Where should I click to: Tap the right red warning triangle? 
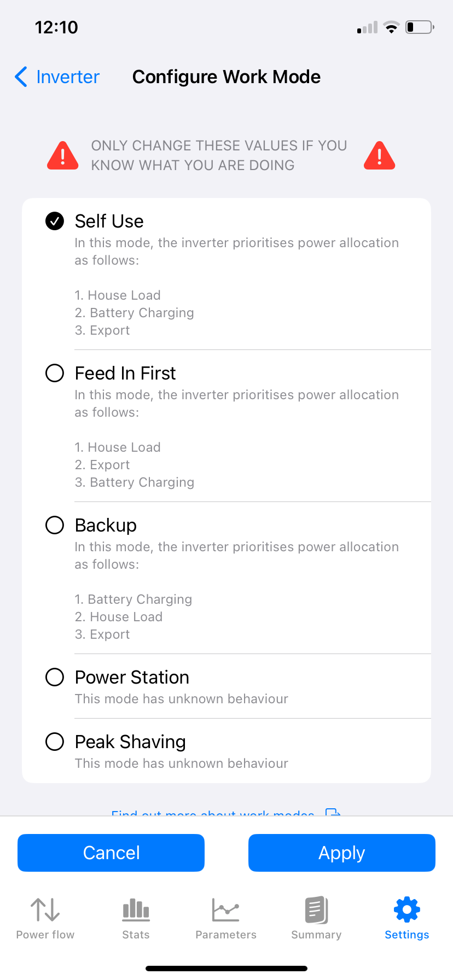[x=379, y=156]
